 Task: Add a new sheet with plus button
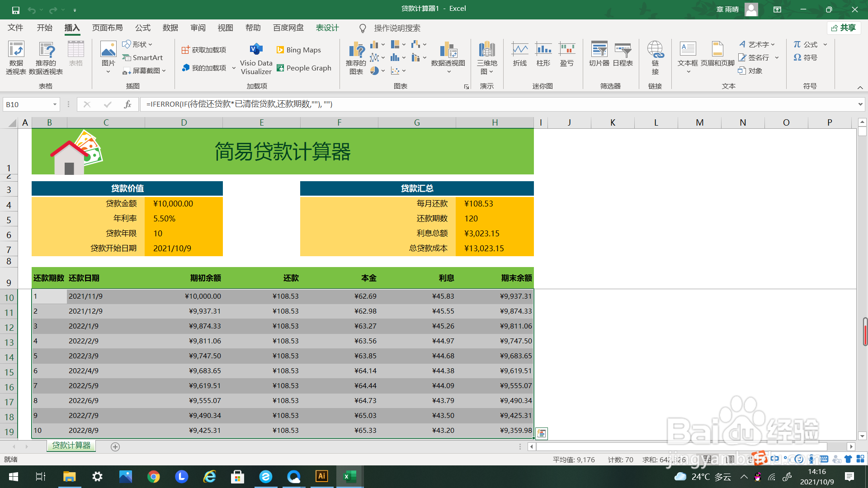coord(115,446)
